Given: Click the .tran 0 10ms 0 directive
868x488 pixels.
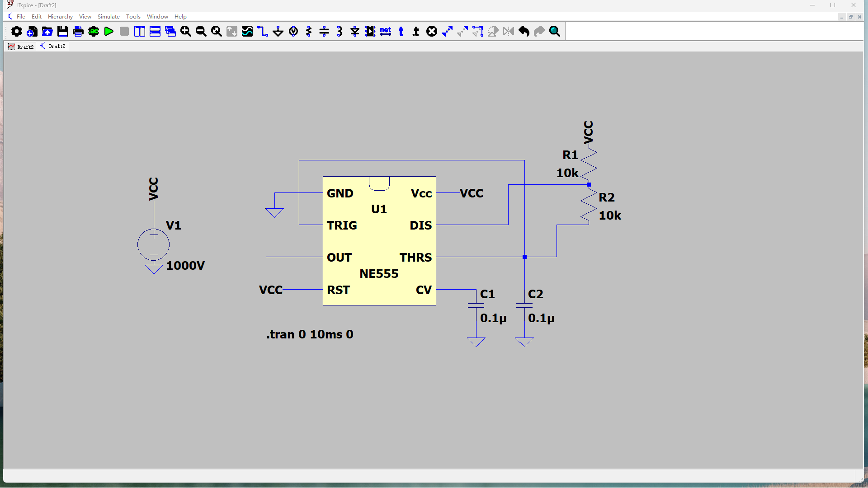Looking at the screenshot, I should pyautogui.click(x=310, y=334).
